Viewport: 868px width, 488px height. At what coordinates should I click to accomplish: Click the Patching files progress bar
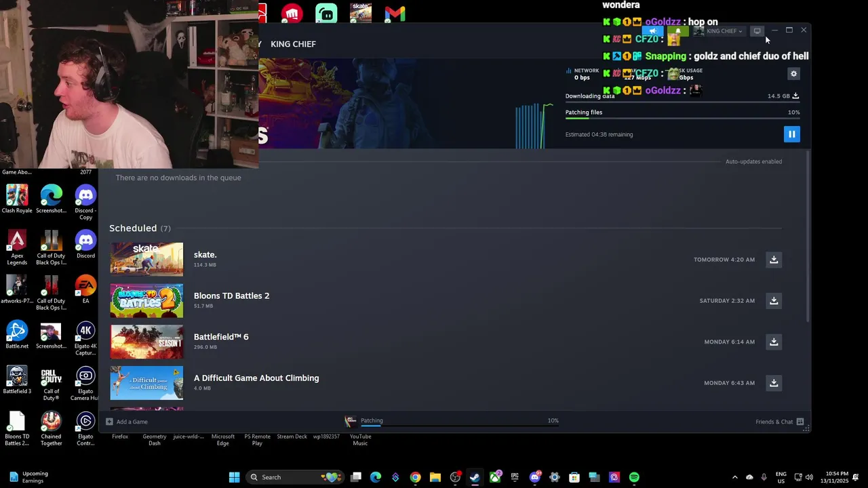point(682,118)
